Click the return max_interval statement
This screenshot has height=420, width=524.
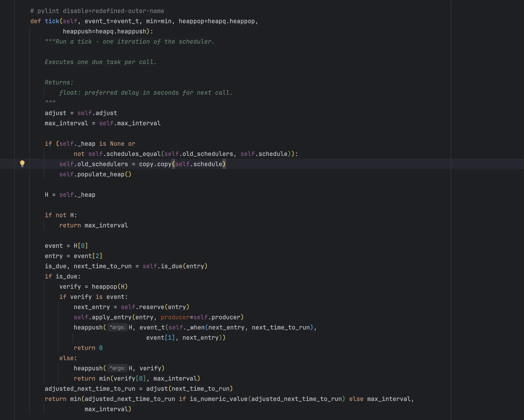94,225
